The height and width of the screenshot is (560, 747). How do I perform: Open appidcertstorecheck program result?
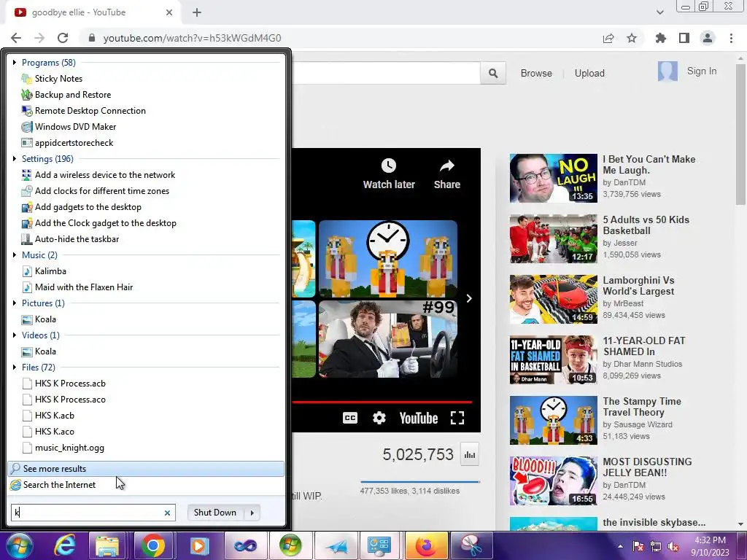(67, 143)
